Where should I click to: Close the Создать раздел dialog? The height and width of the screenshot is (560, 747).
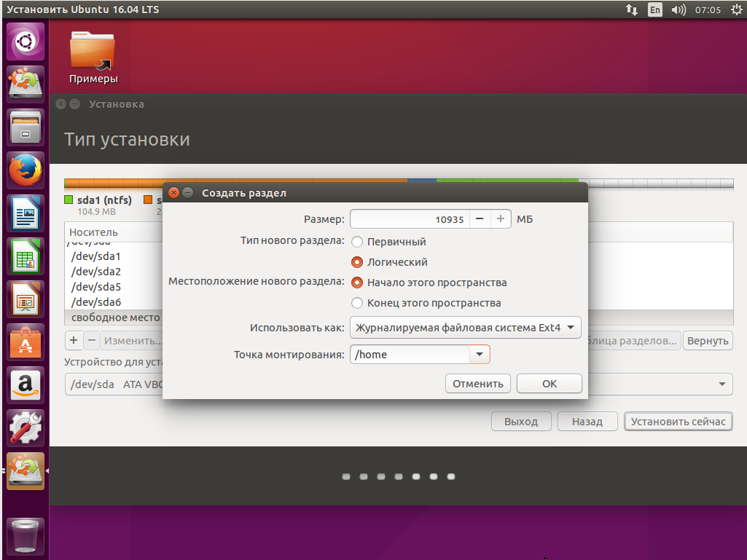coord(174,192)
